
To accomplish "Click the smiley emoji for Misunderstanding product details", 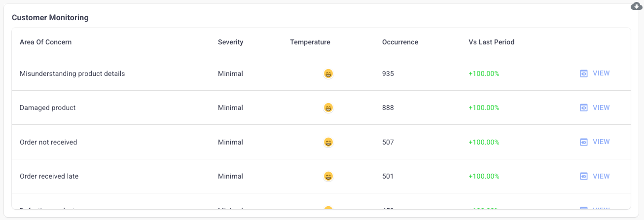I will 328,73.
